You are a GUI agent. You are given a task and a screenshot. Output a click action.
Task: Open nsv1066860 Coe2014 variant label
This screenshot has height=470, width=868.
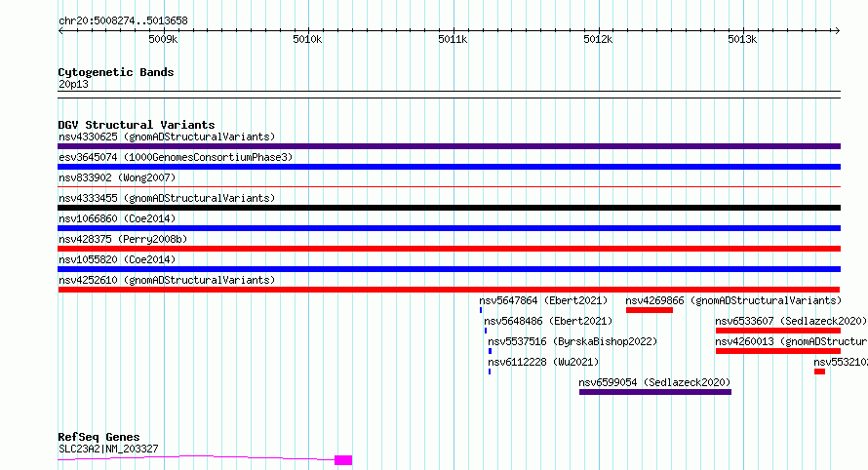tap(117, 218)
